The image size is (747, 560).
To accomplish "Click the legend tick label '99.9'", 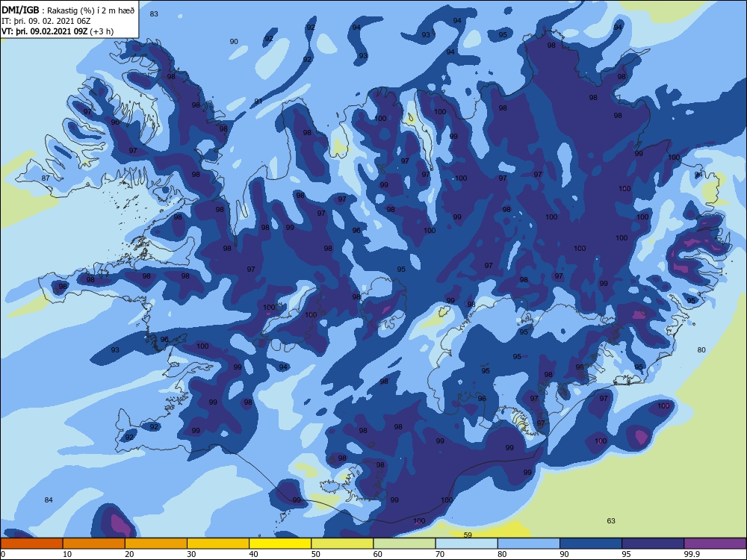I will click(x=692, y=554).
